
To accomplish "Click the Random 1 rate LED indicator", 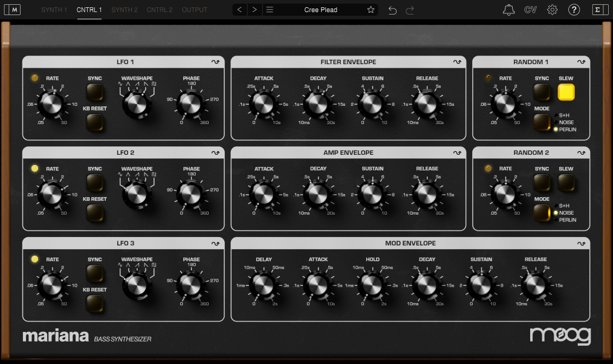I will pos(488,78).
